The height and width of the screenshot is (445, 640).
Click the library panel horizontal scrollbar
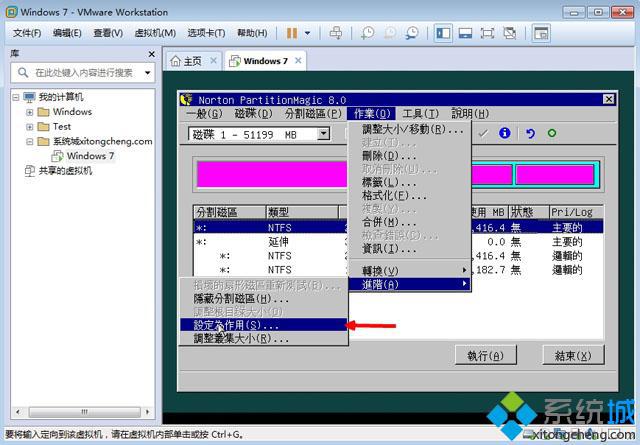click(83, 412)
